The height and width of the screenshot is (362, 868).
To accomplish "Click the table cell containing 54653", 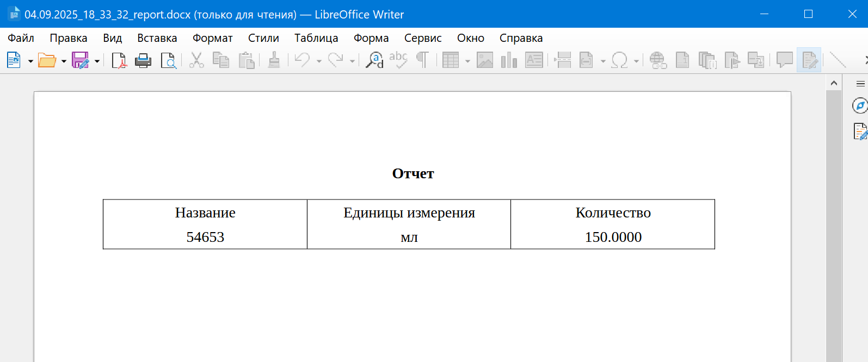I will click(x=205, y=237).
